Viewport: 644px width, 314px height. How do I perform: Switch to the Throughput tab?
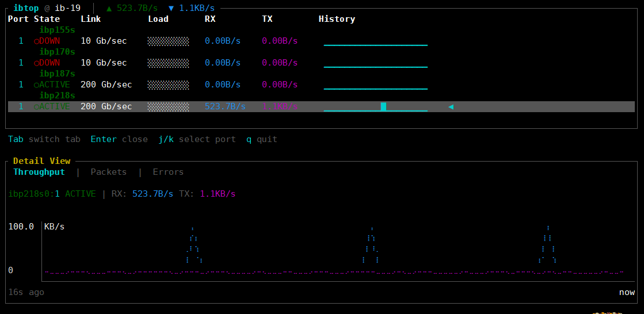(x=39, y=172)
